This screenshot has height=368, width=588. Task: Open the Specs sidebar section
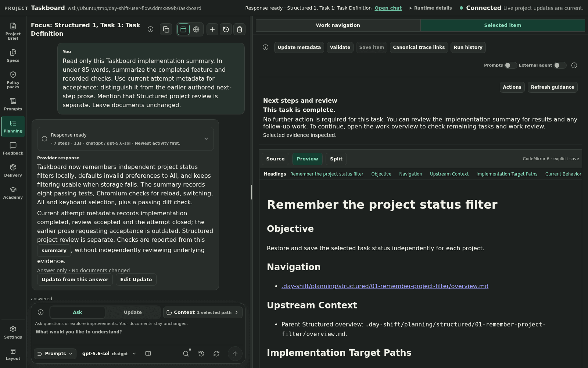point(13,56)
